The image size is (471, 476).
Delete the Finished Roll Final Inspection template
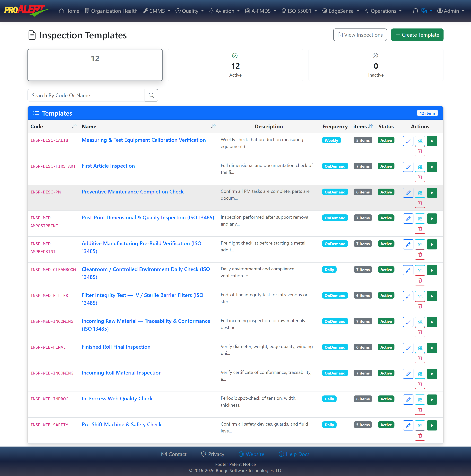point(420,358)
